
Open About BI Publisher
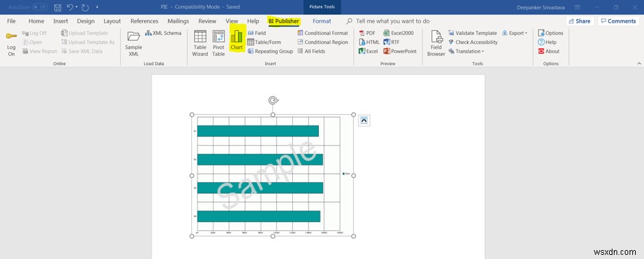[x=549, y=51]
